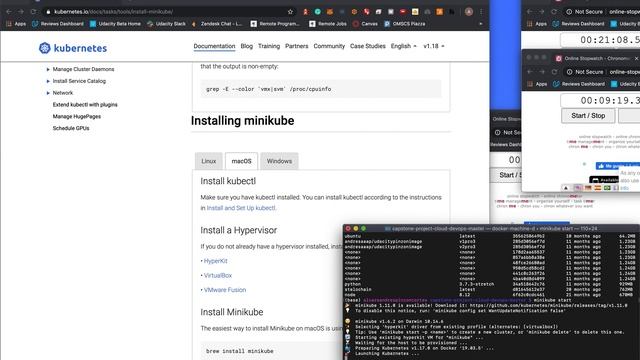Click Start / Stop under the 00:09:19 timer
Viewport: 640px width, 360px height.
pyautogui.click(x=588, y=116)
